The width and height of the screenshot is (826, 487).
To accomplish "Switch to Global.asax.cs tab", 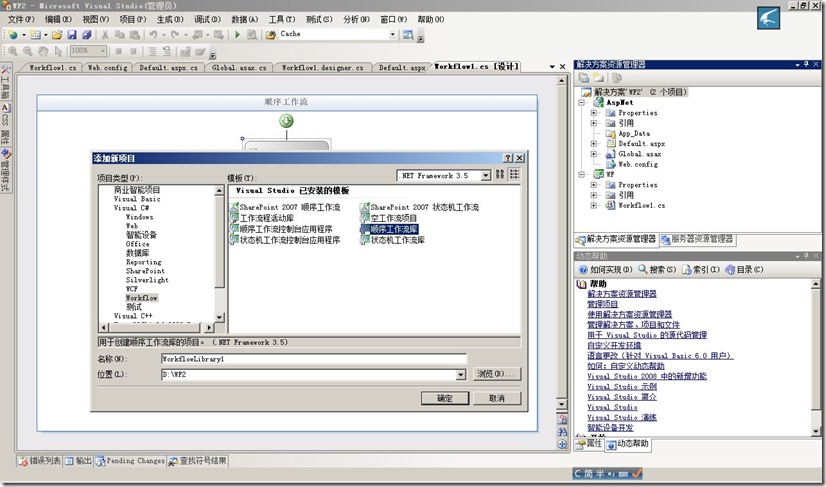I will [239, 67].
